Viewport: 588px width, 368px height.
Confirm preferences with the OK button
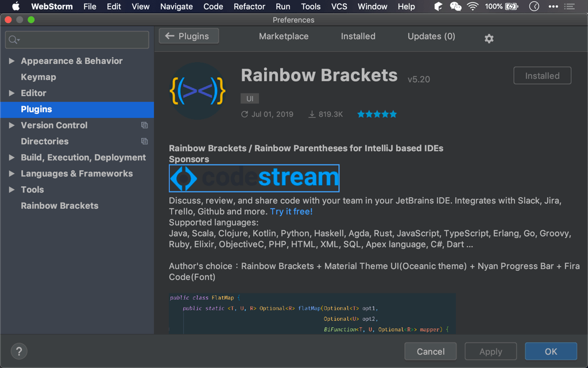click(x=551, y=351)
